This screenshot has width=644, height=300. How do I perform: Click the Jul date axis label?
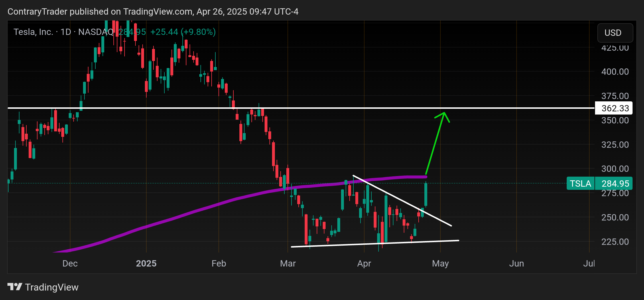coord(589,263)
